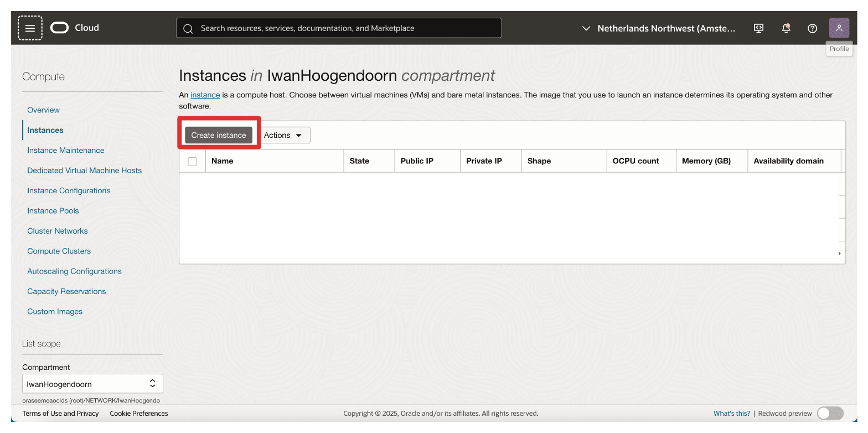Open Custom Images
Screen dimensions: 868x433
pos(55,311)
